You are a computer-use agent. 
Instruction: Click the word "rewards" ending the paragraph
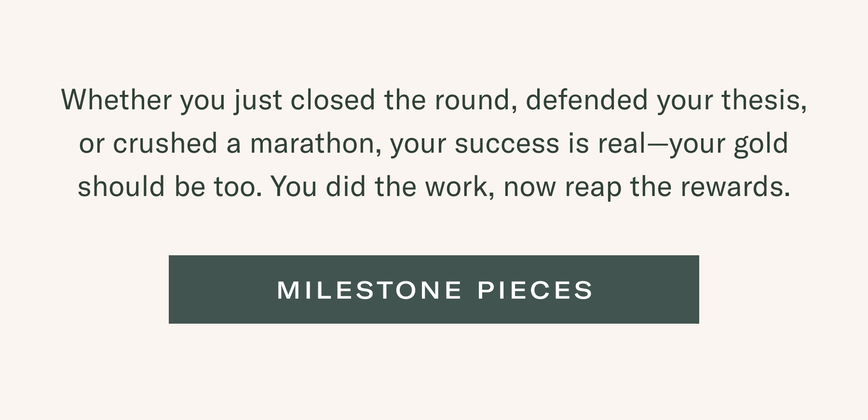tap(734, 187)
